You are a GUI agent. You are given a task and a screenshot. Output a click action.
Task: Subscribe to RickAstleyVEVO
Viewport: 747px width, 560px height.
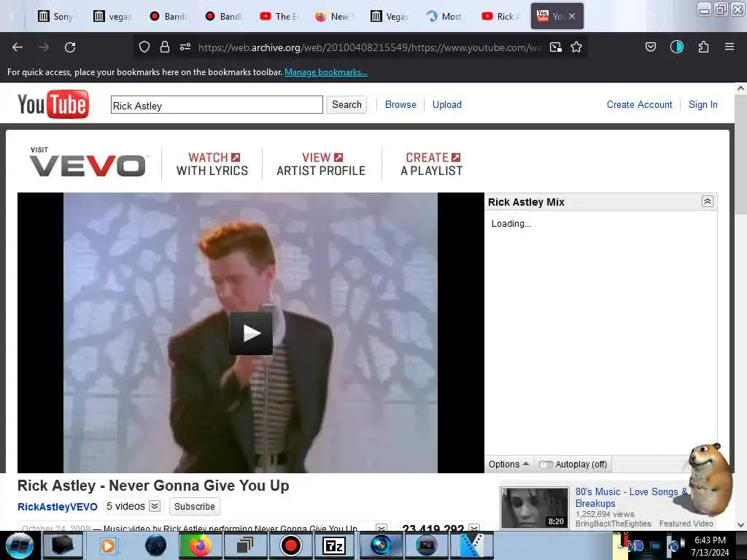point(194,506)
